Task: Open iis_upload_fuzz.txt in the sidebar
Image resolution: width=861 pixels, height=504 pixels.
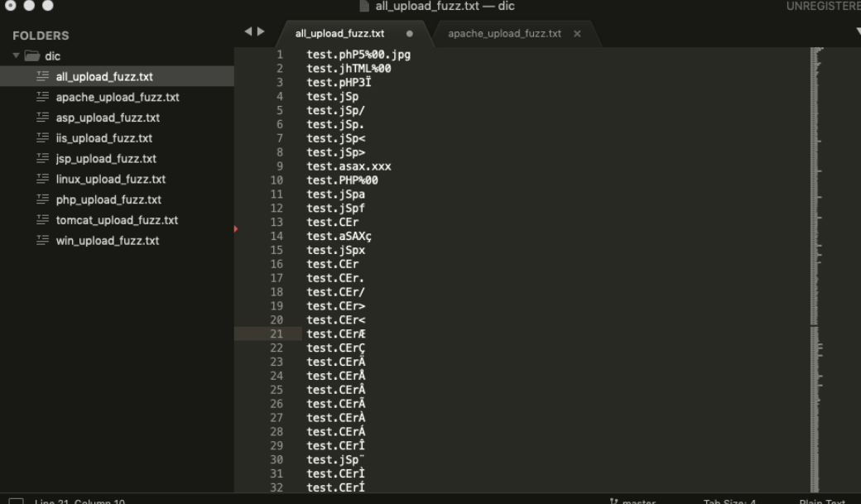Action: tap(103, 138)
